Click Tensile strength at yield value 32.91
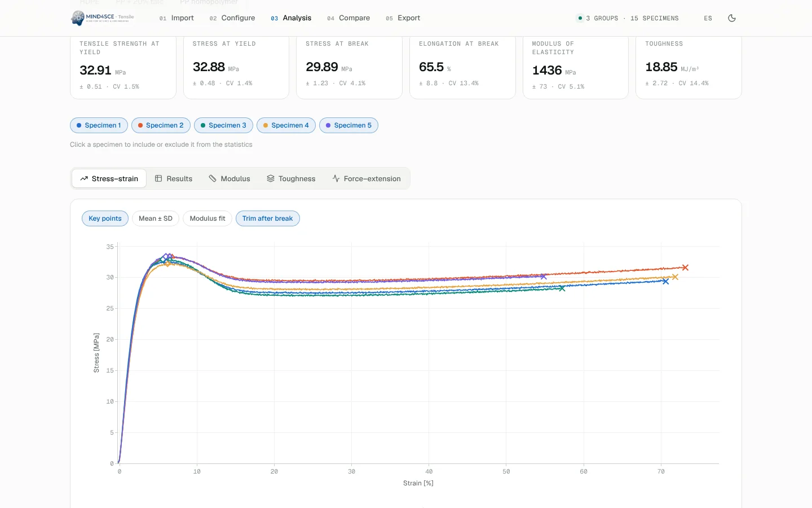 pos(95,71)
